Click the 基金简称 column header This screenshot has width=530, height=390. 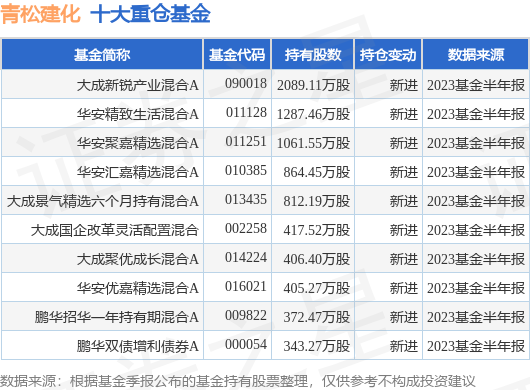pyautogui.click(x=102, y=55)
